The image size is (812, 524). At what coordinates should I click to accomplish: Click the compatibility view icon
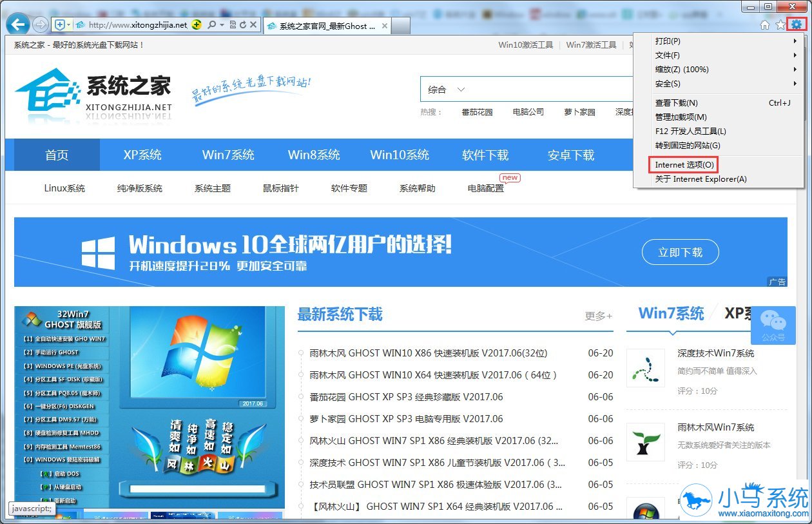pyautogui.click(x=232, y=24)
